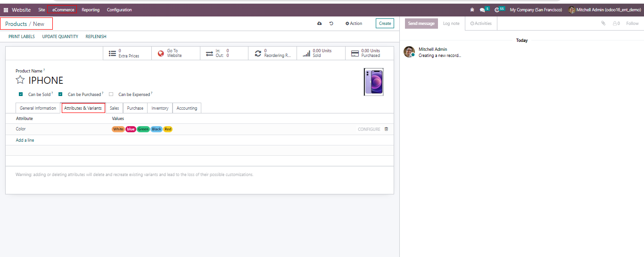
Task: Expand the eCommerce menu
Action: click(x=63, y=10)
